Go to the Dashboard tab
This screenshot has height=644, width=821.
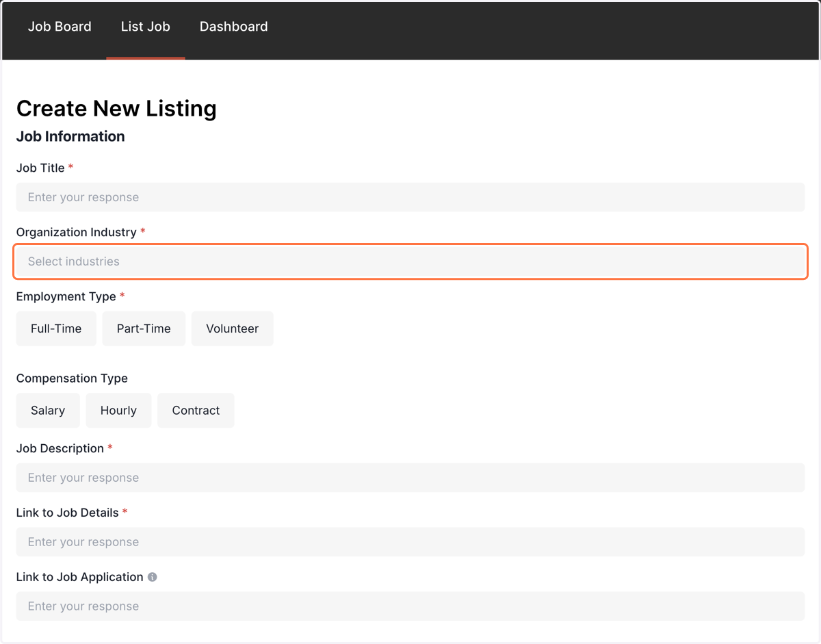(233, 27)
